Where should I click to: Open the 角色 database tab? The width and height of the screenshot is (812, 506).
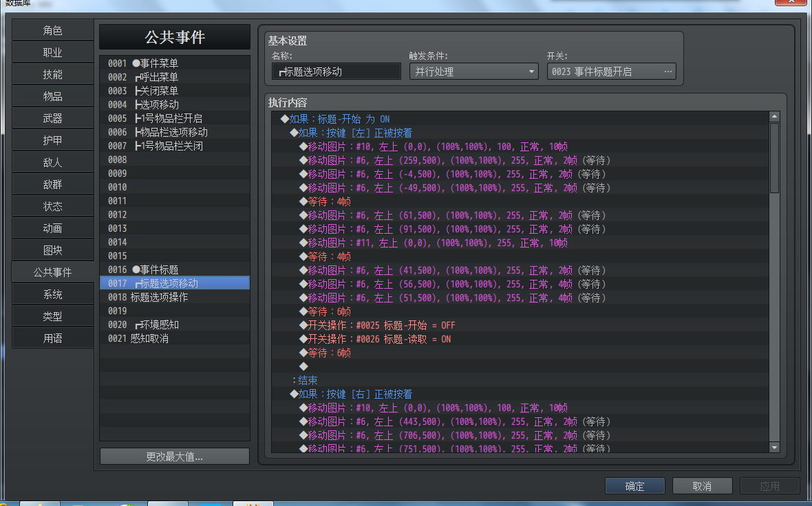pyautogui.click(x=52, y=30)
